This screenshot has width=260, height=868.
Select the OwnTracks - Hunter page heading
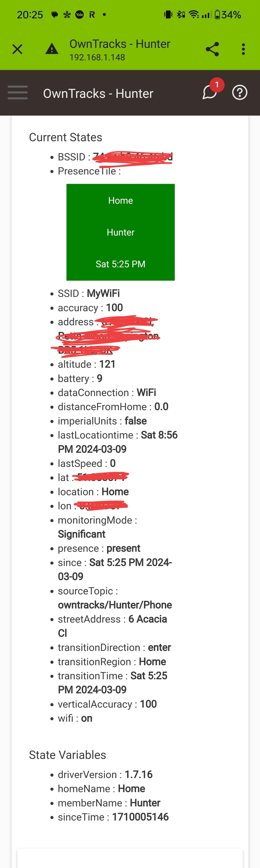[98, 93]
